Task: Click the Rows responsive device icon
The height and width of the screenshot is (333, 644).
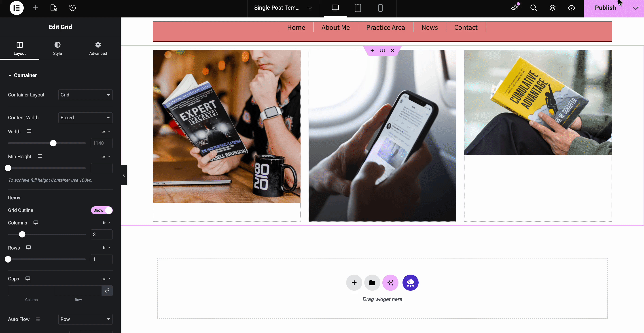Action: coord(28,248)
